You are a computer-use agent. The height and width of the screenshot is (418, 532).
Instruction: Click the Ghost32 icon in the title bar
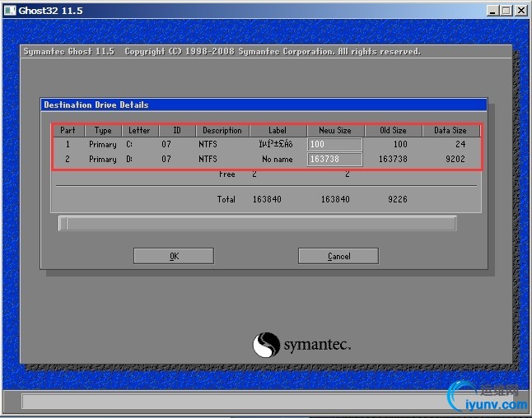tap(9, 10)
